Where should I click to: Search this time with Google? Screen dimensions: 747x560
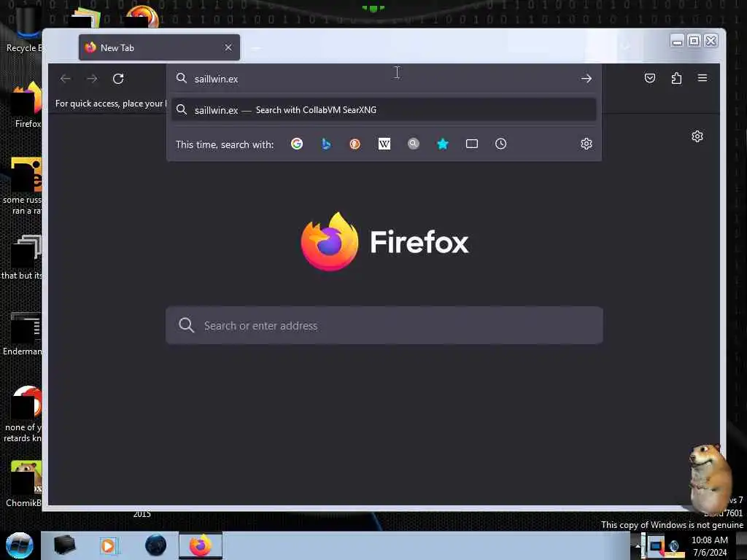point(297,144)
